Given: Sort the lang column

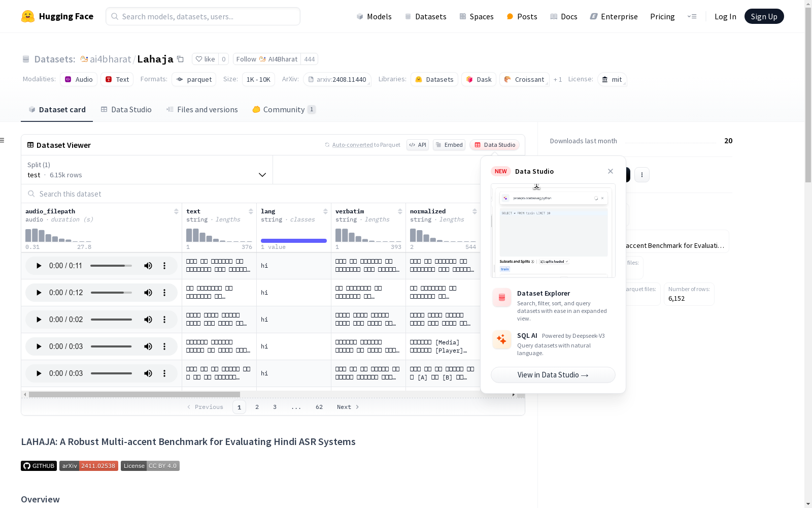Looking at the screenshot, I should pyautogui.click(x=325, y=211).
